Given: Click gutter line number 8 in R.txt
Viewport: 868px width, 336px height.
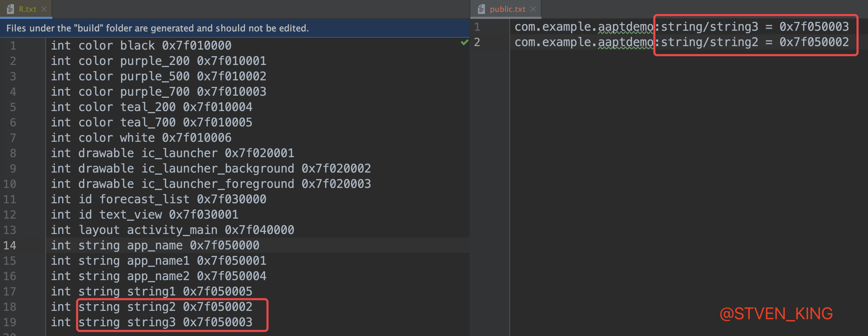Looking at the screenshot, I should tap(13, 153).
